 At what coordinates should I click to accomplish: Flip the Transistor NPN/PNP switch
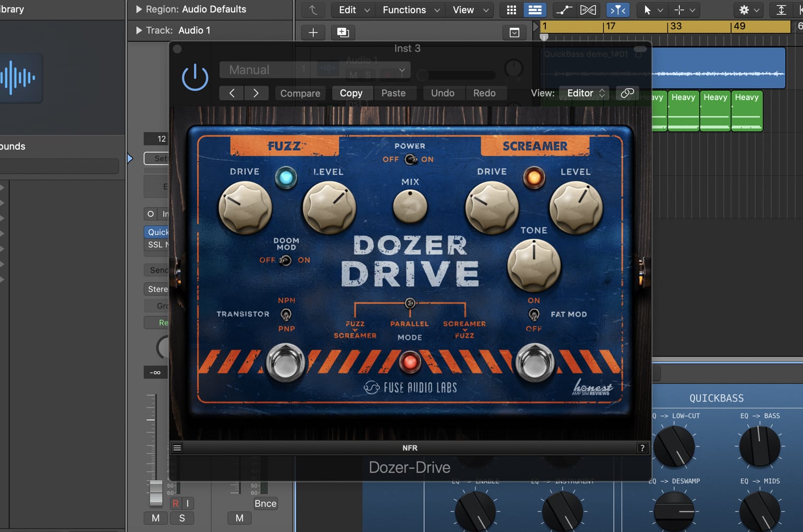click(x=286, y=315)
